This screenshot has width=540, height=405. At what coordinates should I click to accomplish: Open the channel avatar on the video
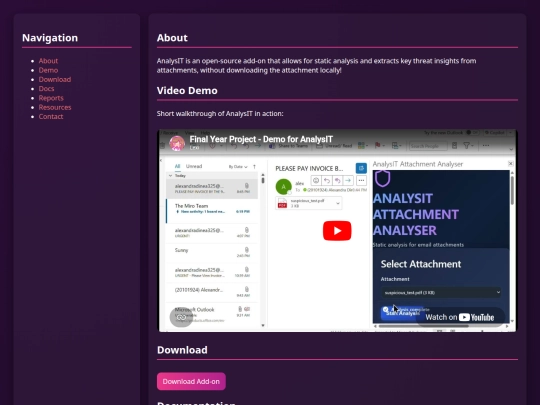177,143
